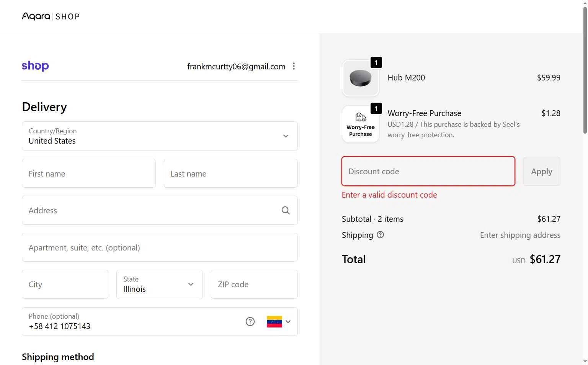
Task: Click the 'Enter shipping address' text
Action: click(520, 235)
